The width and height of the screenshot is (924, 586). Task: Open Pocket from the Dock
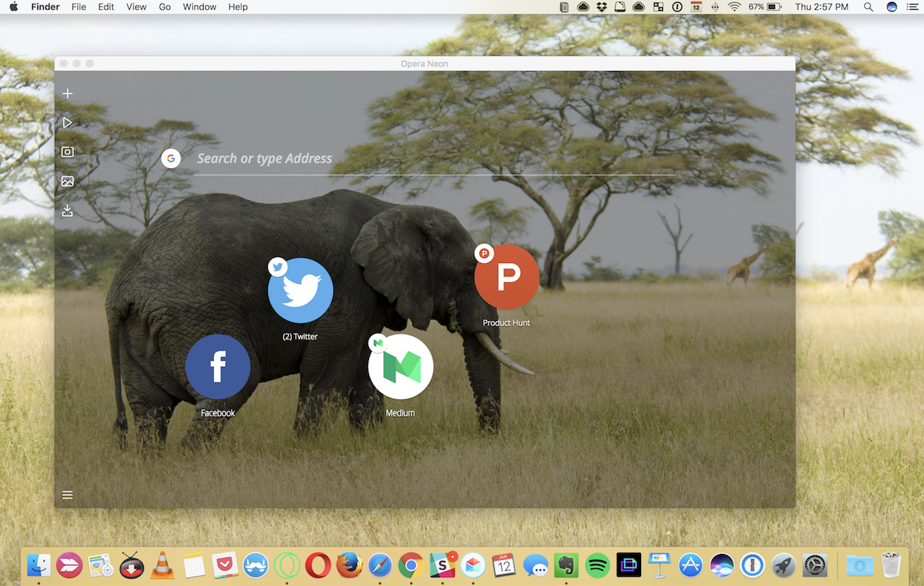225,566
